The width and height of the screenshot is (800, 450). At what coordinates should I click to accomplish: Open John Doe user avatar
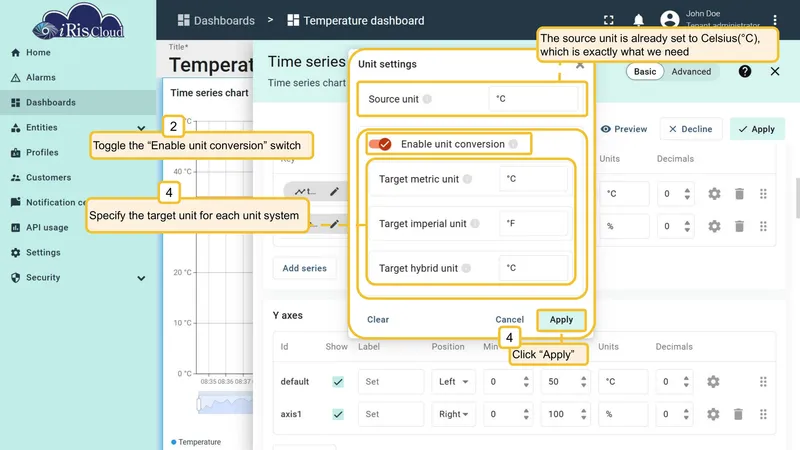pyautogui.click(x=669, y=19)
